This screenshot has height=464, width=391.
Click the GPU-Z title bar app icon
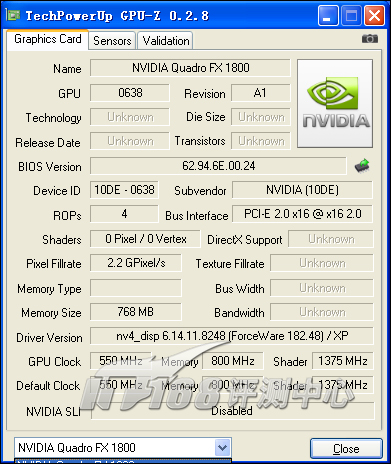point(13,15)
